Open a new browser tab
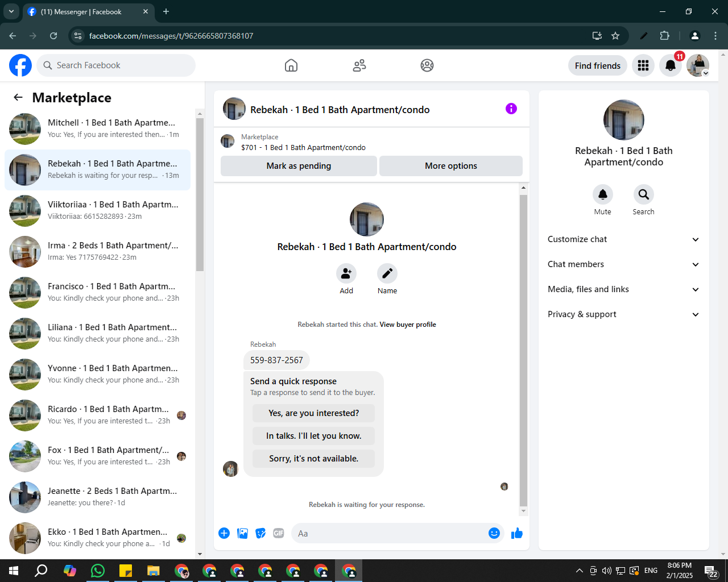 [x=166, y=11]
